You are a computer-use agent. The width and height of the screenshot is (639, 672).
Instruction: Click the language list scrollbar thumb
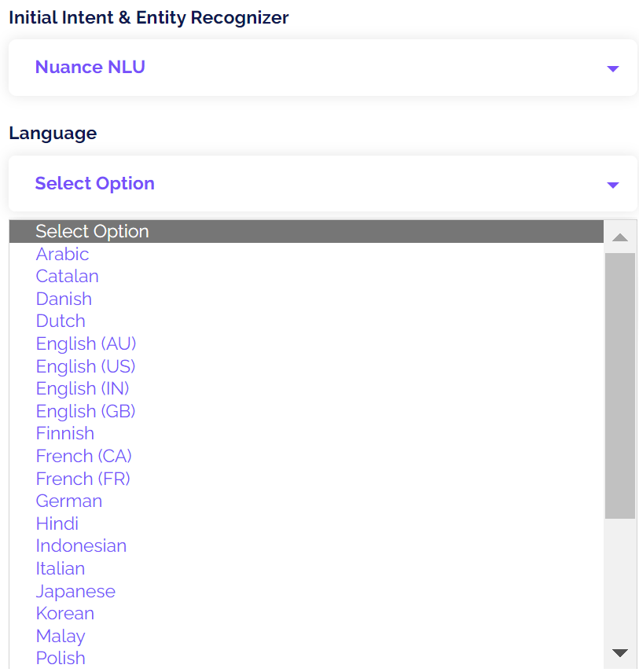tap(619, 386)
